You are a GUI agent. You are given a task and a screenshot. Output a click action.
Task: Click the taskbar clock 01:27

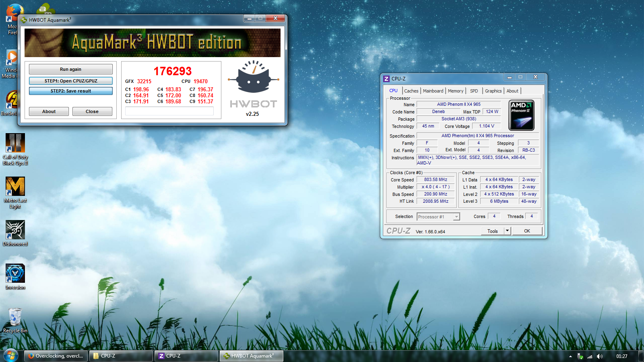[622, 356]
